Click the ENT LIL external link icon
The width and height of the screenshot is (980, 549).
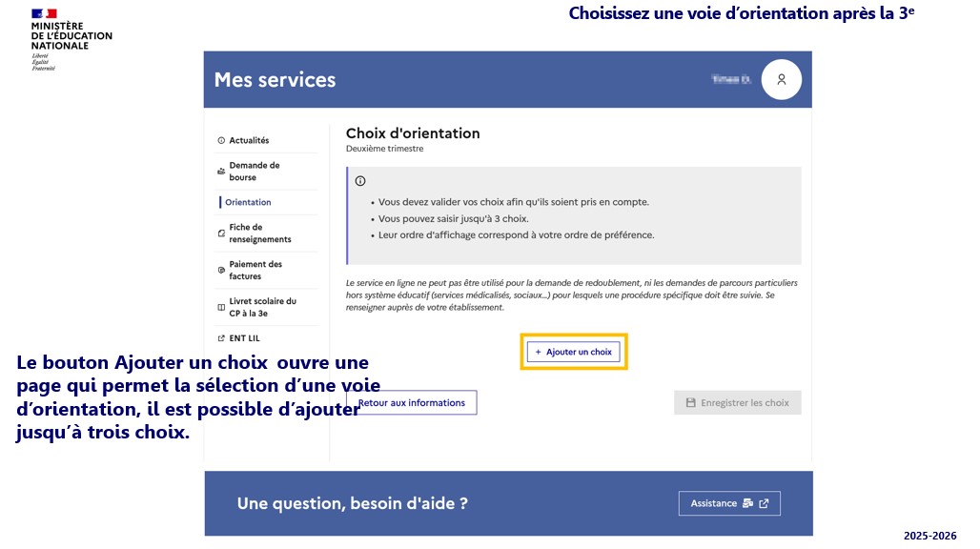pos(221,338)
